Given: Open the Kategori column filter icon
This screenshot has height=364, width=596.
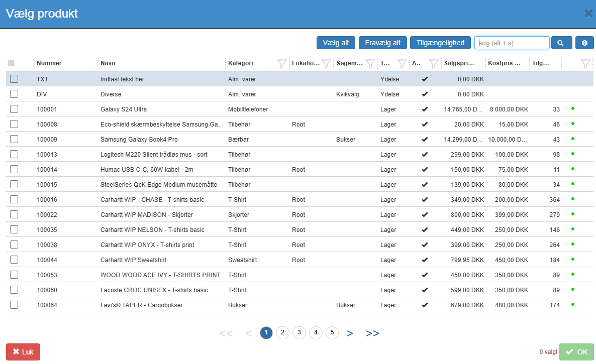Looking at the screenshot, I should point(282,63).
